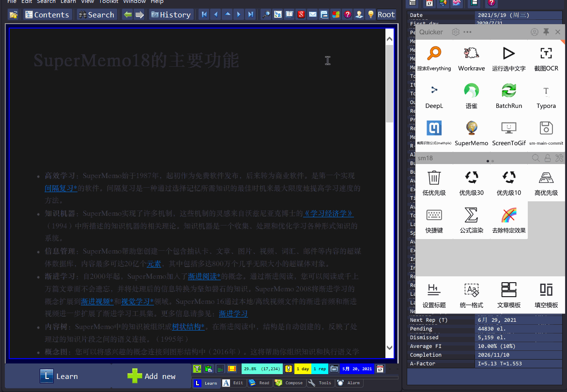Select the bottom Learn tab
Viewport: 567px width, 392px height.
coord(206,383)
